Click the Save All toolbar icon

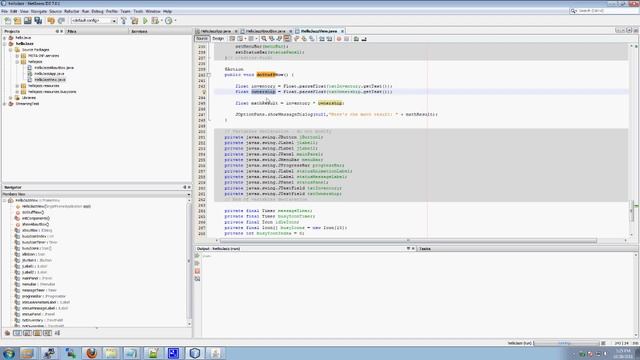click(38, 20)
